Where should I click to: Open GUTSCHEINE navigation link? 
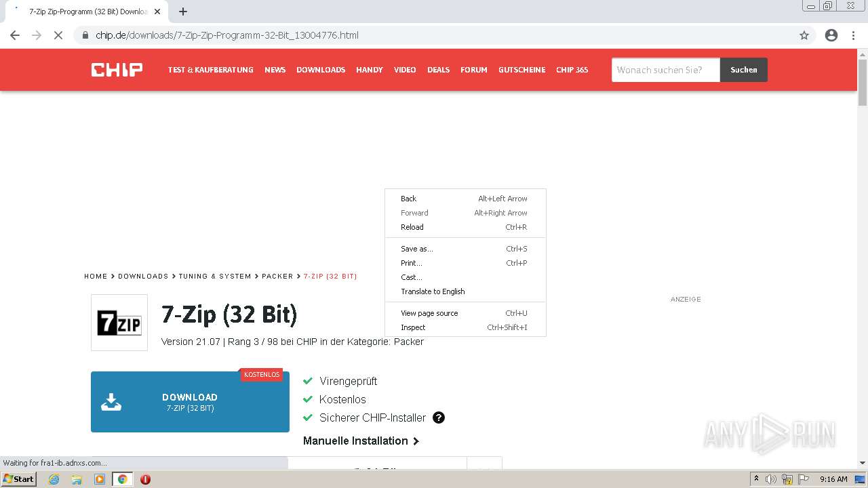[521, 70]
